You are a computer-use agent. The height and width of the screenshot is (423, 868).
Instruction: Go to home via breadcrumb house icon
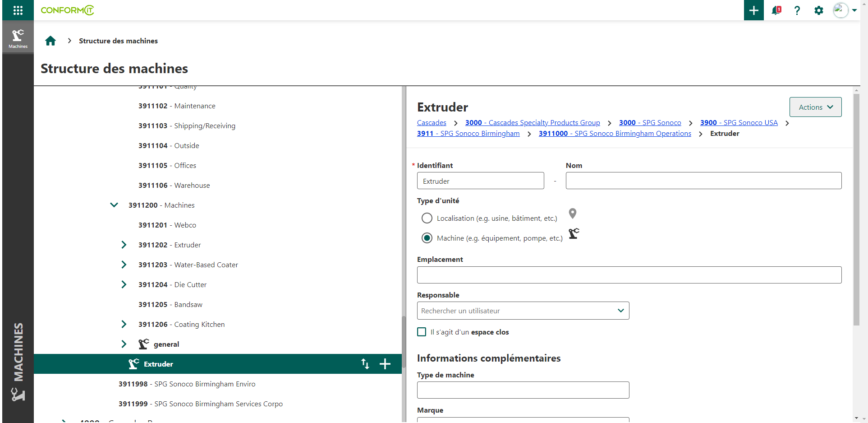click(51, 41)
